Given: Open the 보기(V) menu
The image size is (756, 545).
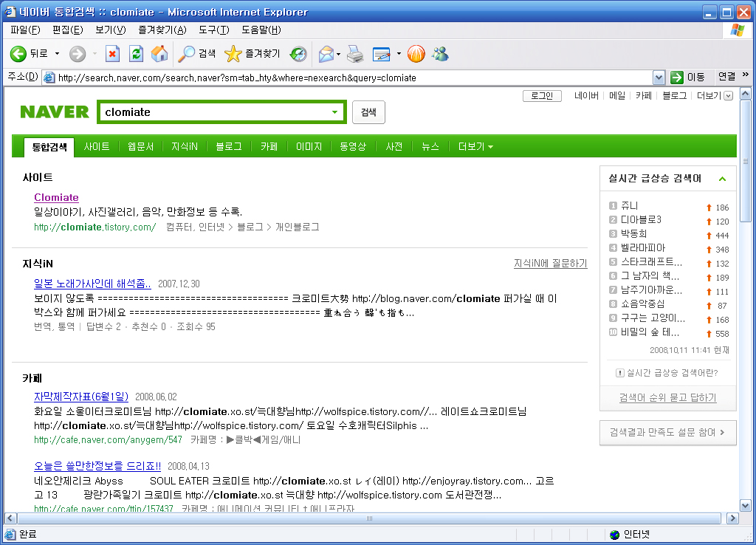Looking at the screenshot, I should click(x=111, y=30).
